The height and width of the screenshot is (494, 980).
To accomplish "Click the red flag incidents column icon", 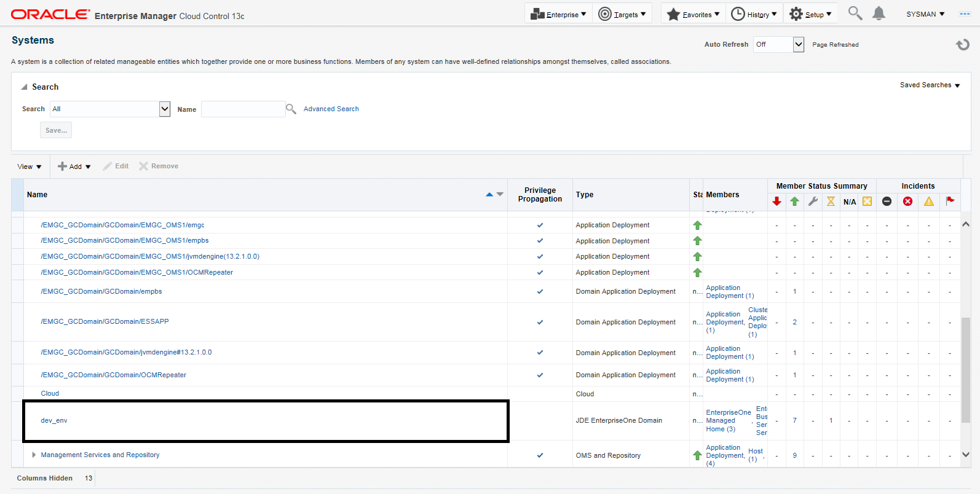I will pyautogui.click(x=950, y=201).
